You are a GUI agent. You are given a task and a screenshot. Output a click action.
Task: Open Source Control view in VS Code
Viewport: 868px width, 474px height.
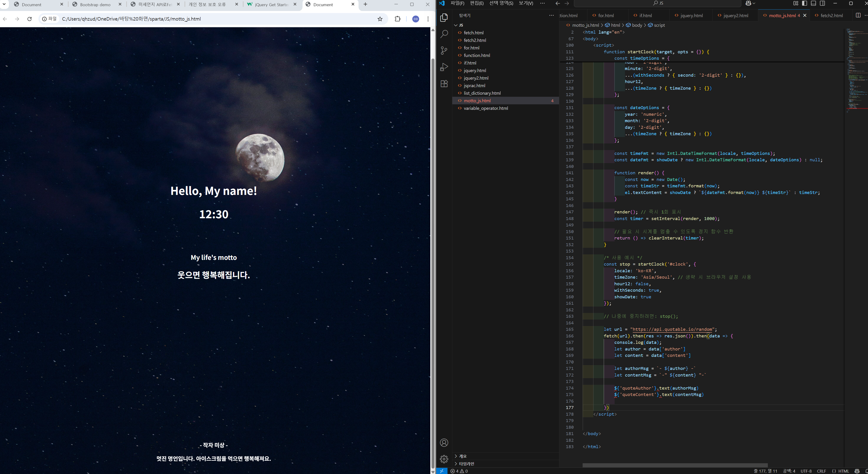pyautogui.click(x=444, y=51)
